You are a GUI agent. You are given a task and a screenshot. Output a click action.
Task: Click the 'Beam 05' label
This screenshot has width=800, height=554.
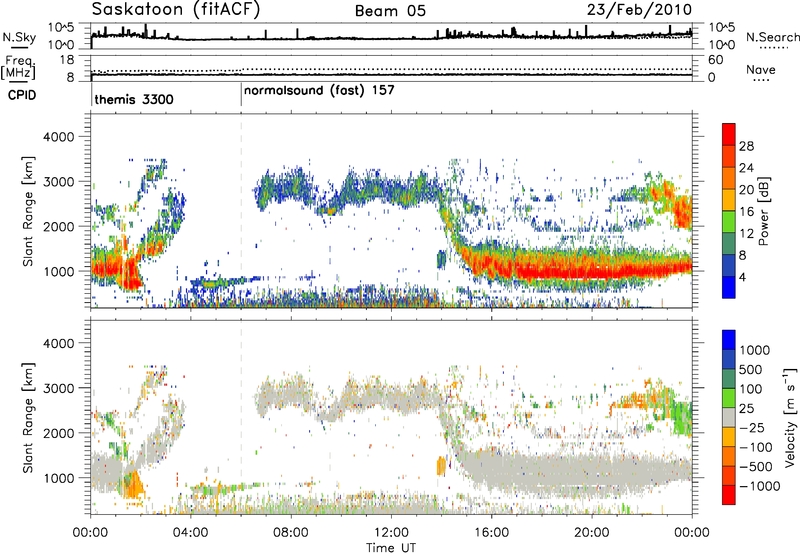[390, 11]
